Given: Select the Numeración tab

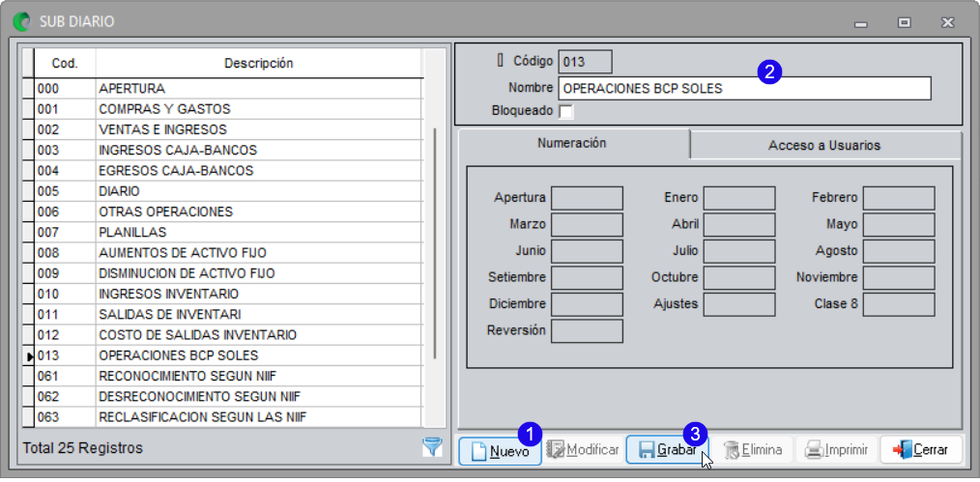Looking at the screenshot, I should tap(572, 143).
